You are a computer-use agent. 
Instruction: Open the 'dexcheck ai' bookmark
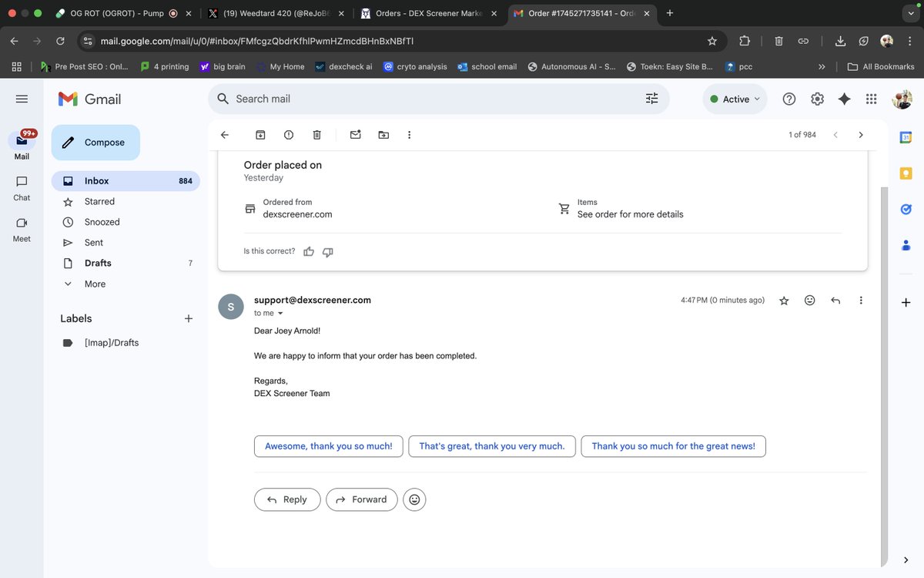point(343,67)
